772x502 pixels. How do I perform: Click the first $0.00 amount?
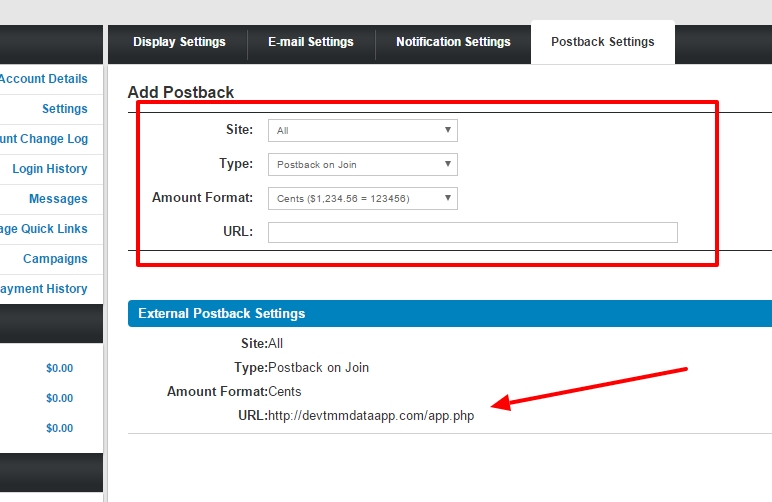coord(59,368)
